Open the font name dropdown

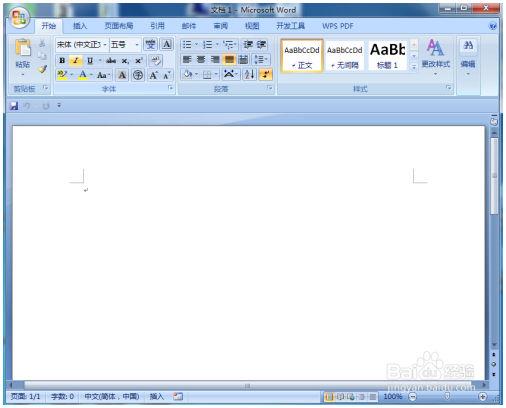point(105,45)
